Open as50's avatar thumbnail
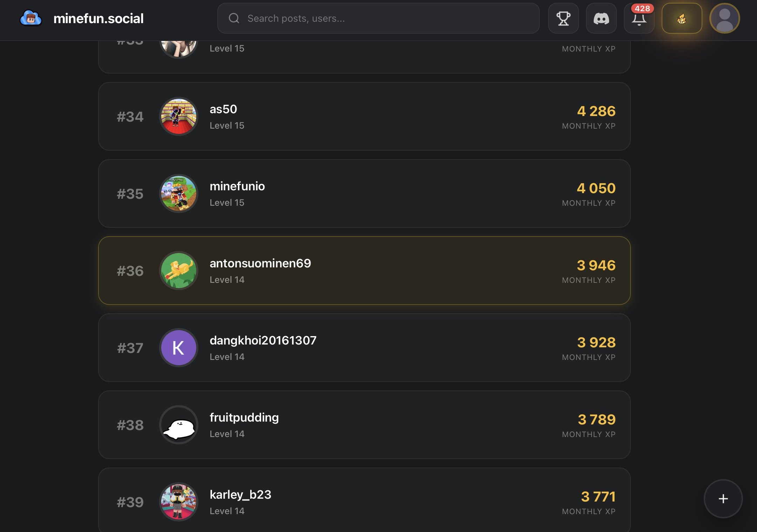Viewport: 757px width, 532px height. coord(179,116)
